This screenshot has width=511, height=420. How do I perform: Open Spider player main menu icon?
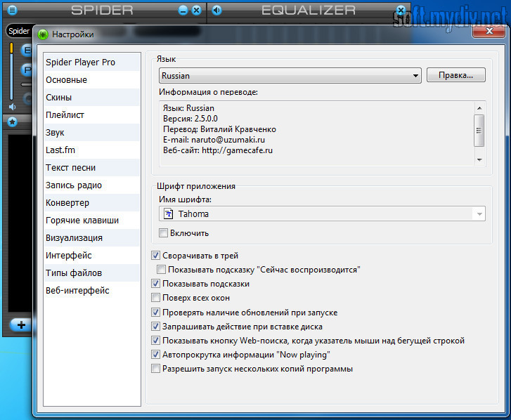13,10
